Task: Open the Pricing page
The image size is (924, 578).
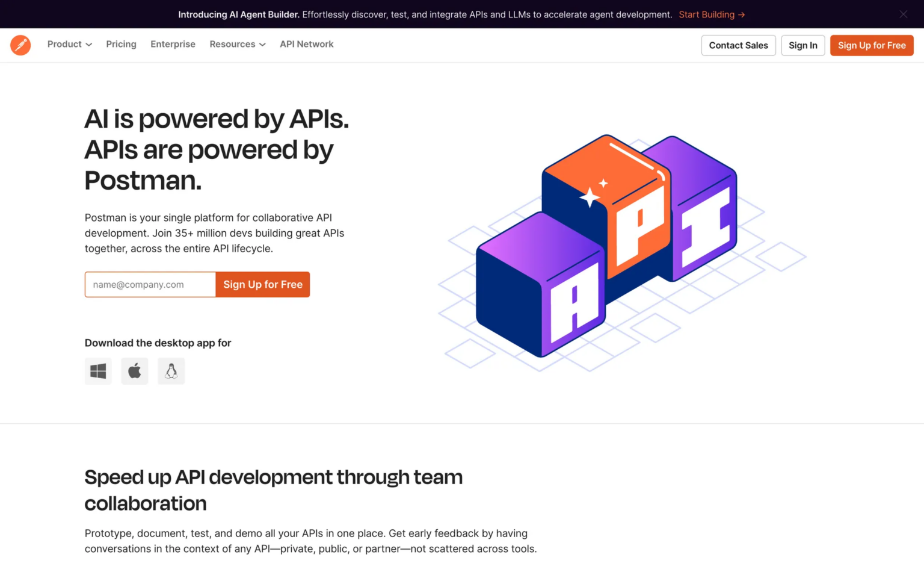Action: [x=121, y=45]
